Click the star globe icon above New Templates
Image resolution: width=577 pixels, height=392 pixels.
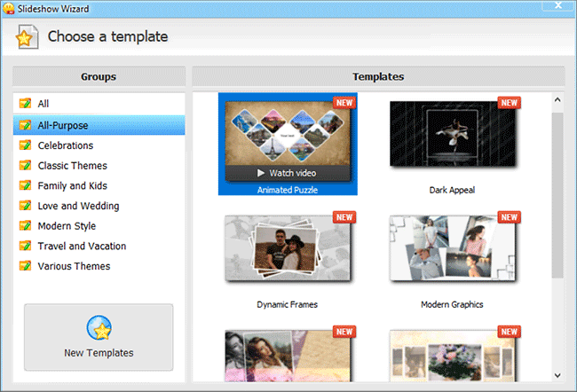(99, 327)
